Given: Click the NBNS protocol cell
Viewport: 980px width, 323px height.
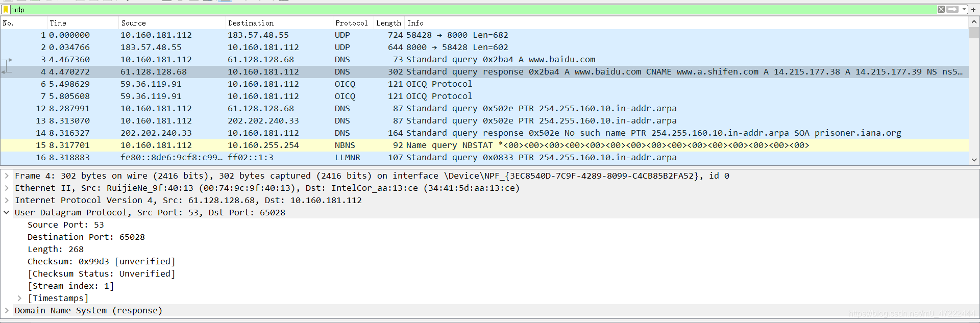Looking at the screenshot, I should 345,145.
